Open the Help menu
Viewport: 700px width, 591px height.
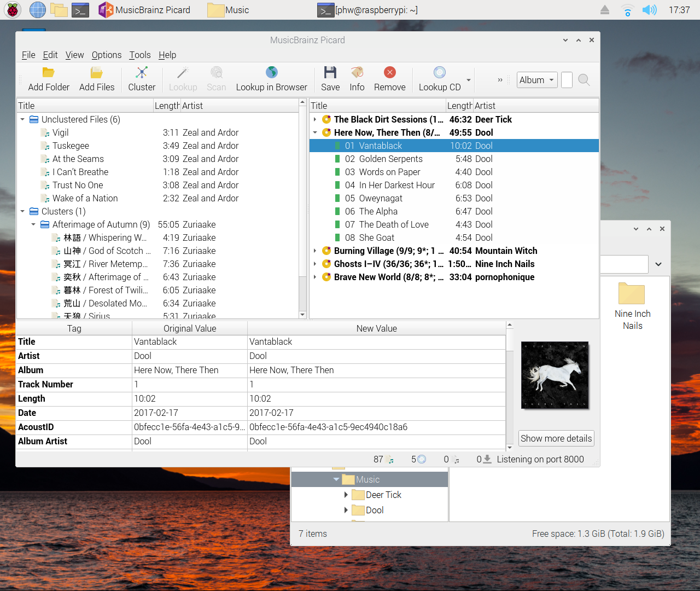click(167, 55)
